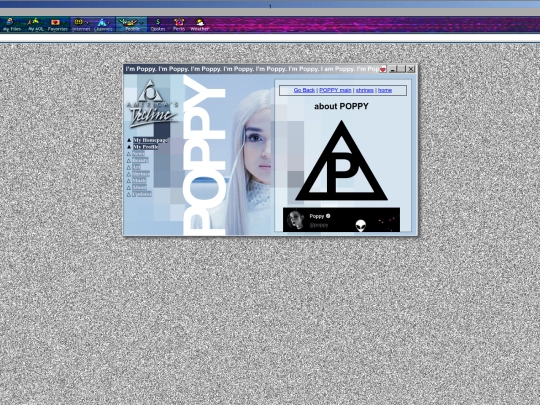540x405 pixels.
Task: Expand the Favorites dropdown arrow
Action: [64, 23]
